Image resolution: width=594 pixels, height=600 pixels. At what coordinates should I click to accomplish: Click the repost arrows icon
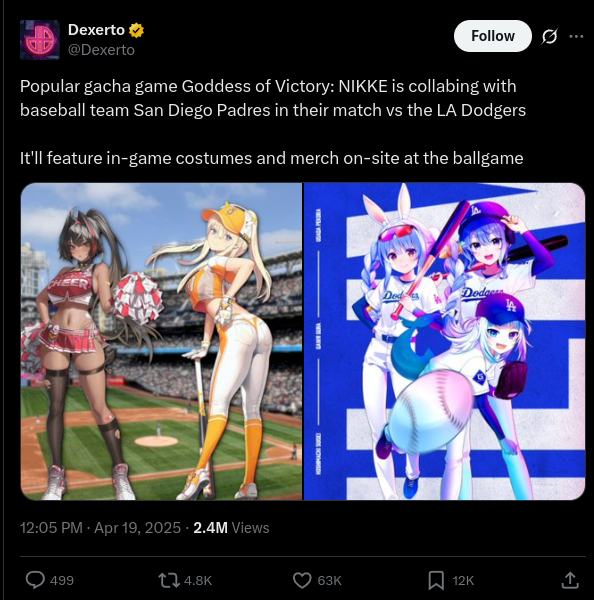tap(169, 580)
